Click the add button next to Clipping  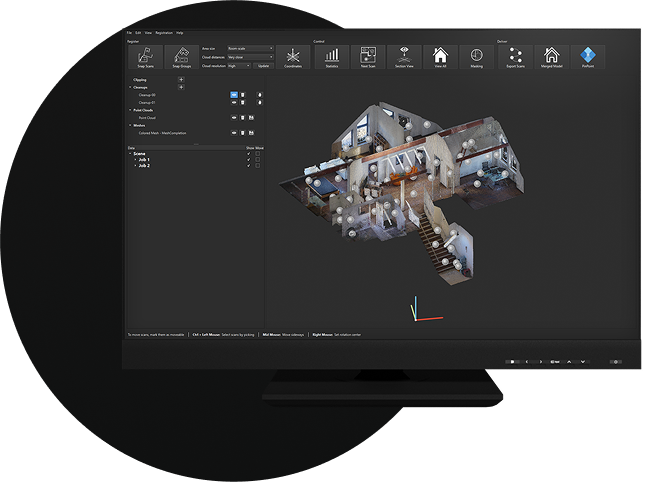click(x=180, y=78)
